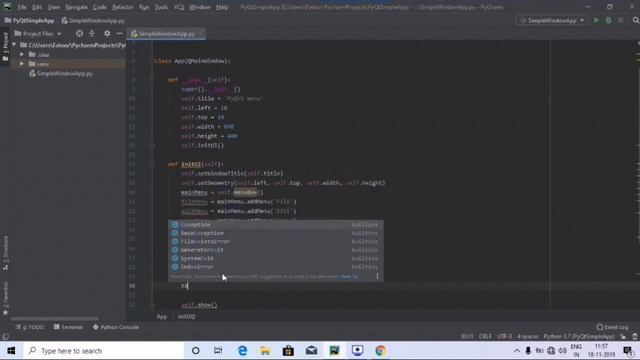The width and height of the screenshot is (640, 360).
Task: Open the Event Log
Action: 612,327
